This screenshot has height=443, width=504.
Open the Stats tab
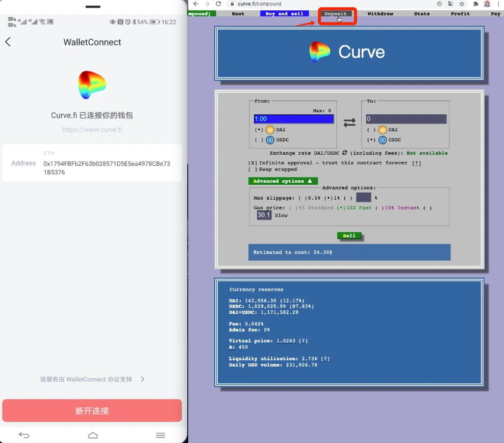pos(422,14)
